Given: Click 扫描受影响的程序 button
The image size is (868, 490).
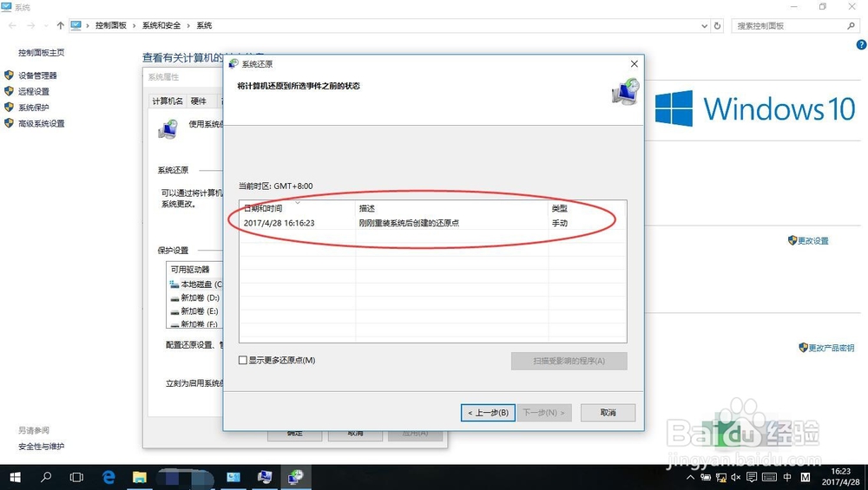Looking at the screenshot, I should (569, 361).
